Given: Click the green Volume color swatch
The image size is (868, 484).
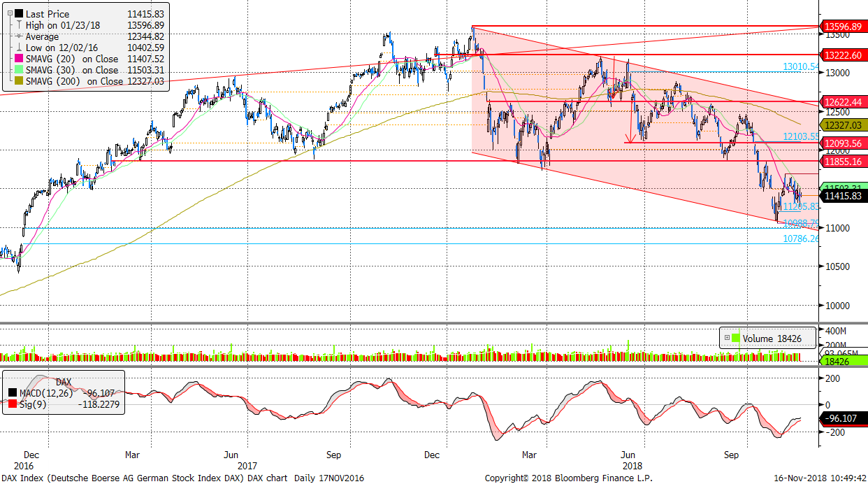Looking at the screenshot, I should point(736,339).
